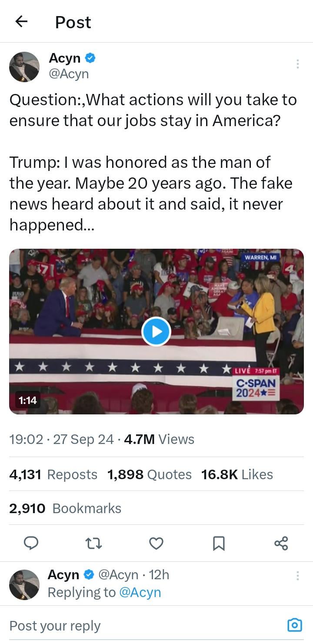Image resolution: width=313 pixels, height=644 pixels.
Task: Open the 2,910 Bookmarks count
Action: coord(65,508)
